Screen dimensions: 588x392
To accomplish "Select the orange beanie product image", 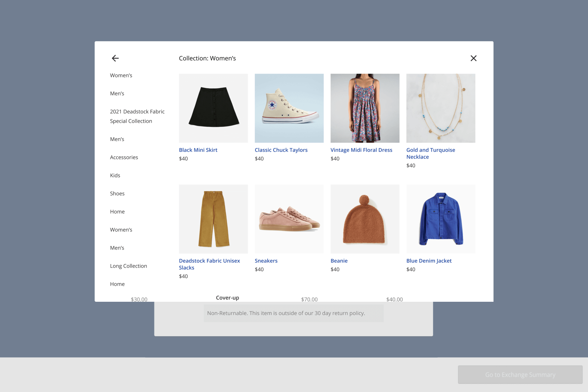I will pos(365,219).
